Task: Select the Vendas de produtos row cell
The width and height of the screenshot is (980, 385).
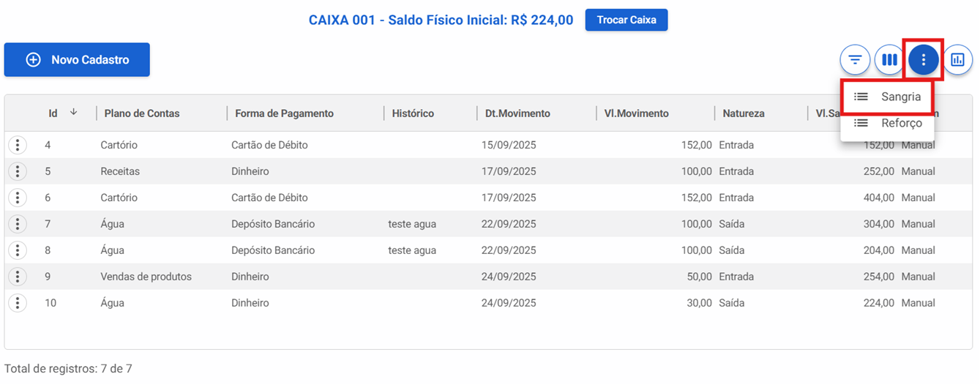Action: [x=146, y=277]
